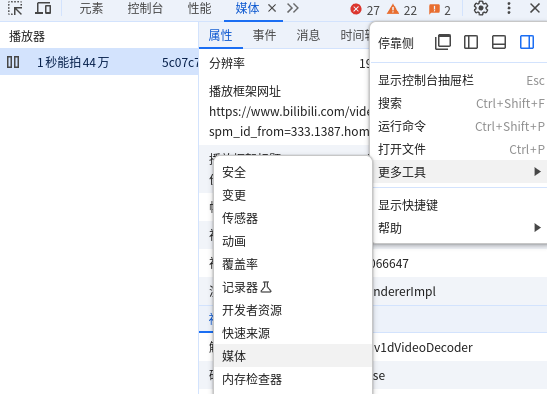The width and height of the screenshot is (547, 394).
Task: Choose 打开文件 menu item
Action: click(x=460, y=149)
